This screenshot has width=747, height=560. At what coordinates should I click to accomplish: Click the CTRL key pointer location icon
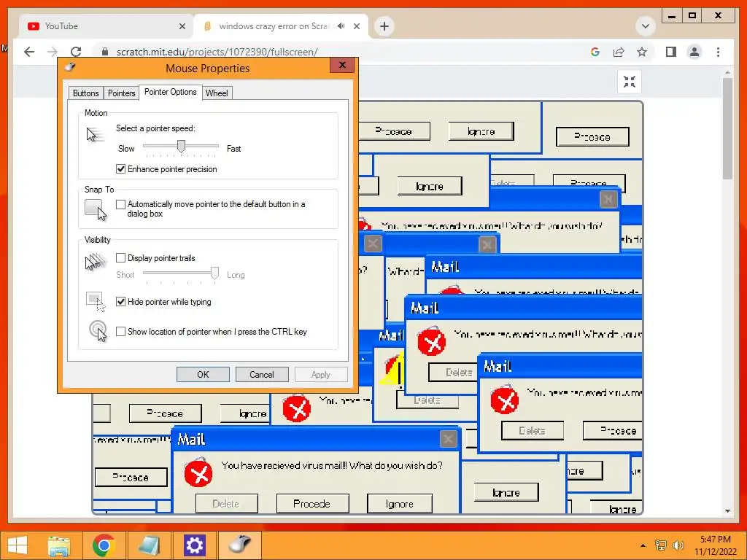point(98,331)
